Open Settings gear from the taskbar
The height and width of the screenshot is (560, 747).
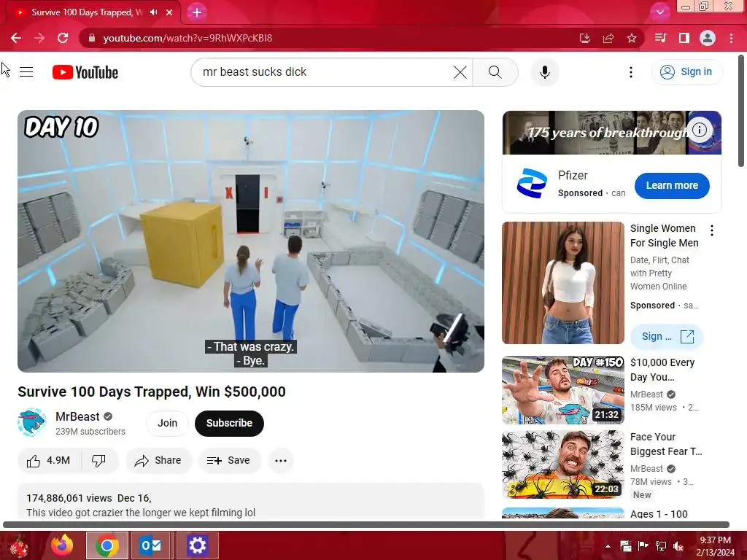point(197,545)
